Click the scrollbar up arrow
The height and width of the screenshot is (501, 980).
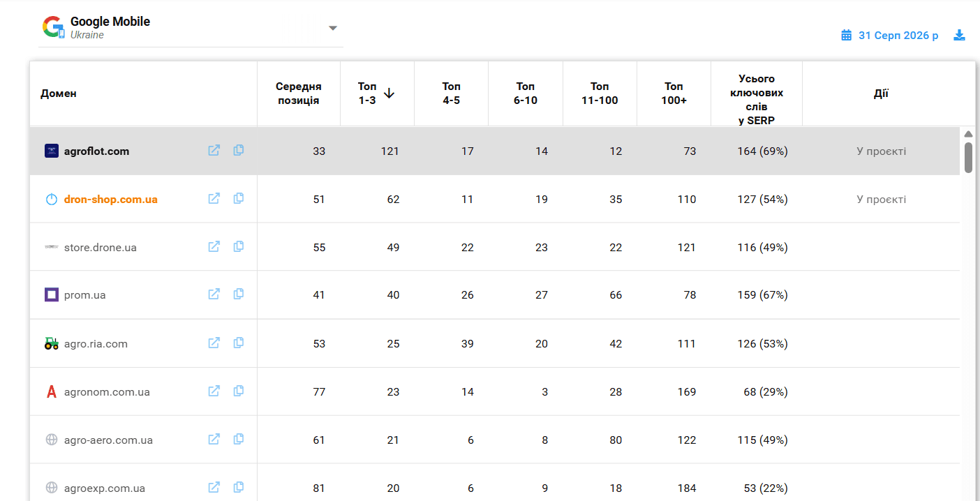(968, 134)
